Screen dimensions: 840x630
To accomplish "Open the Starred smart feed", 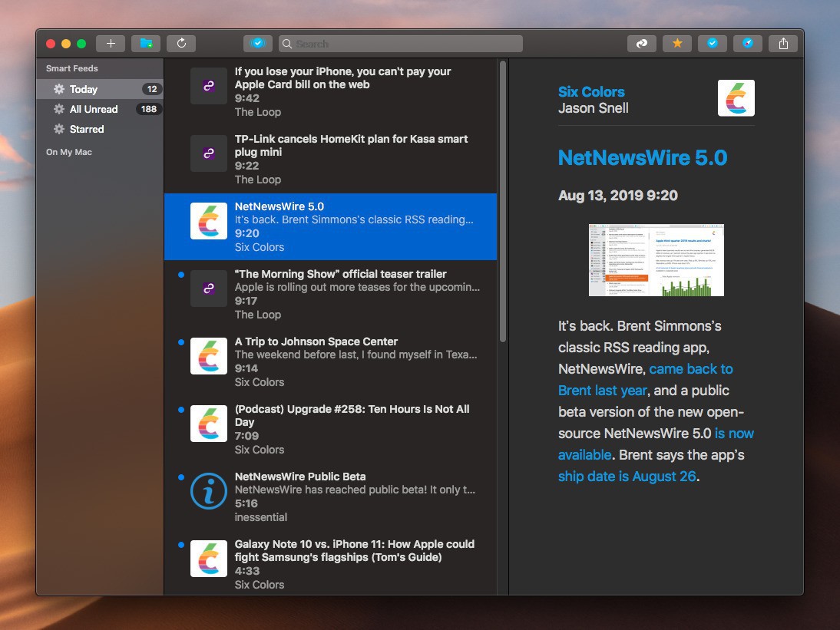I will tap(87, 129).
